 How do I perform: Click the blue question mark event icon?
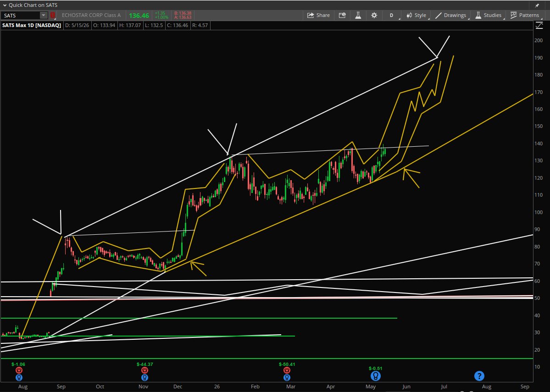(479, 376)
